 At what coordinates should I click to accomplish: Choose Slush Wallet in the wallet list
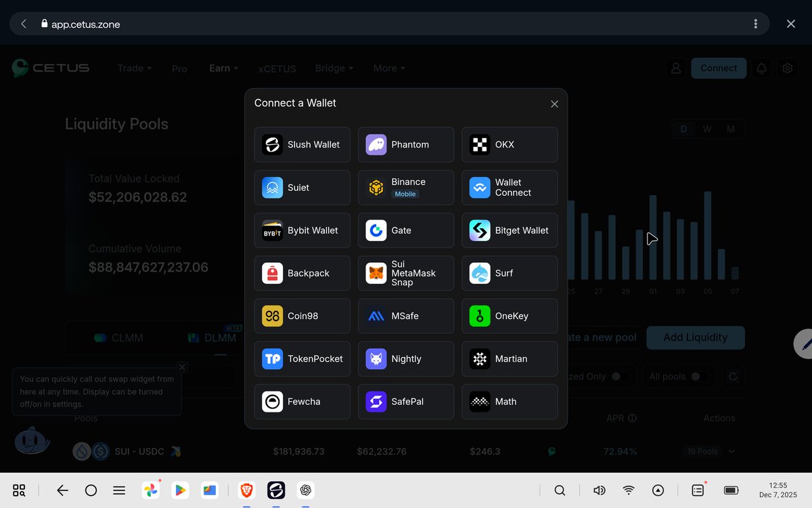302,144
